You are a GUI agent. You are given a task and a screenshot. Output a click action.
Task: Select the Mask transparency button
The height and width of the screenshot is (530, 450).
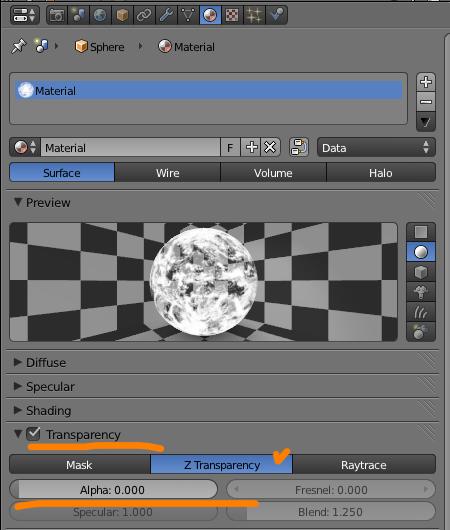click(79, 465)
